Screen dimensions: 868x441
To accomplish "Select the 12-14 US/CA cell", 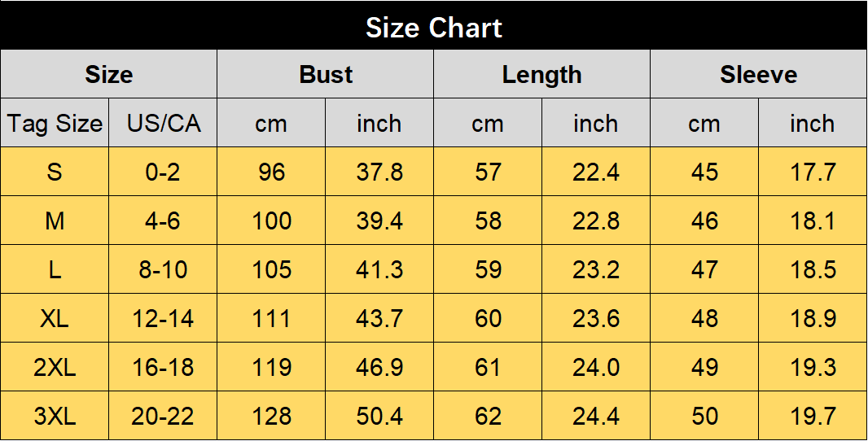I will pyautogui.click(x=163, y=318).
